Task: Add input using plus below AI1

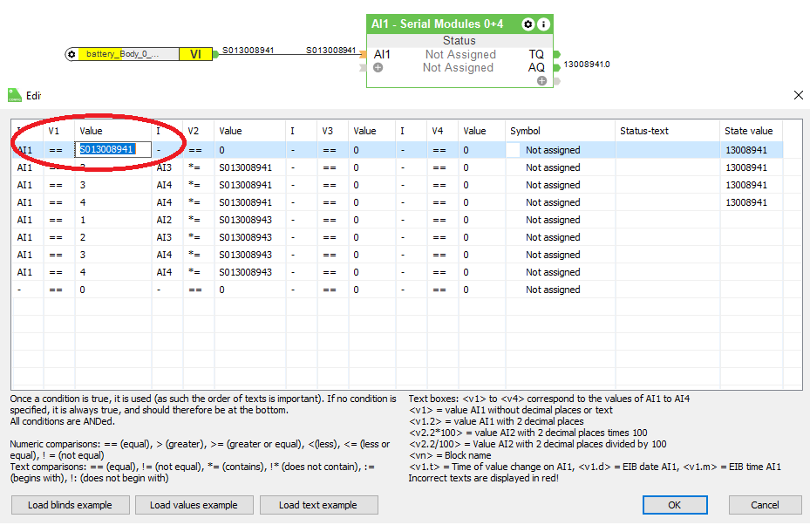Action: coord(378,68)
